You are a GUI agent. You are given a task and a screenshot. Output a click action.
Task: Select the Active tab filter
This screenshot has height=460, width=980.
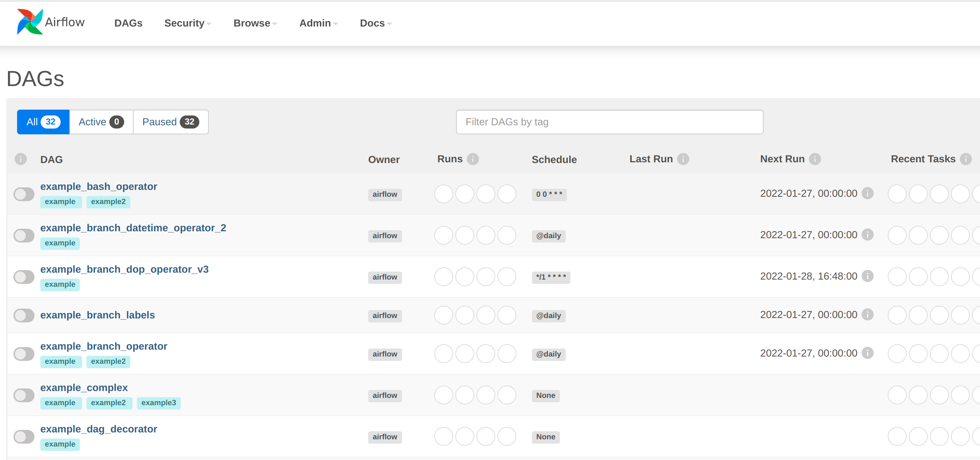100,122
